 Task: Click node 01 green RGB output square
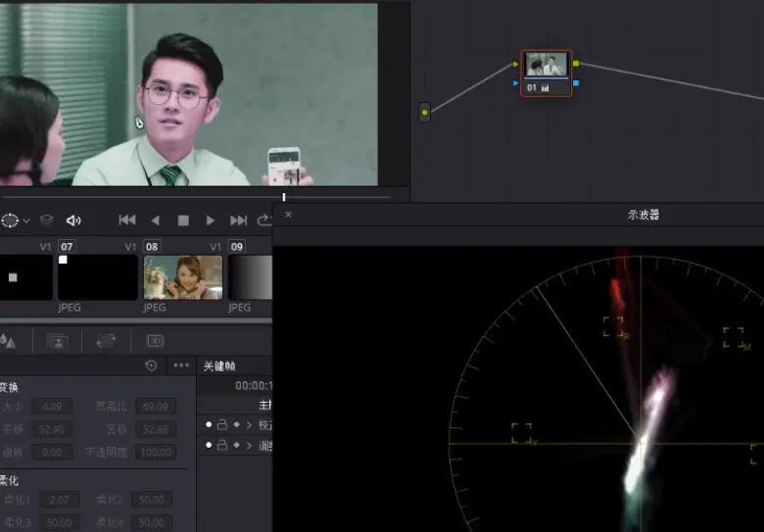576,64
